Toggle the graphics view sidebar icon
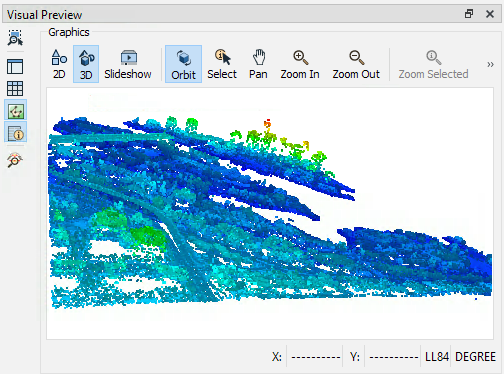 coord(15,111)
